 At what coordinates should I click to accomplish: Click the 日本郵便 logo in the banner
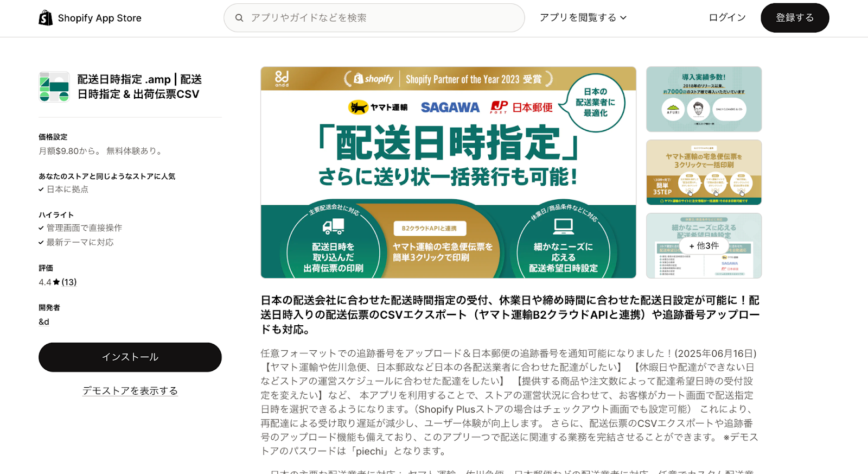[x=521, y=108]
